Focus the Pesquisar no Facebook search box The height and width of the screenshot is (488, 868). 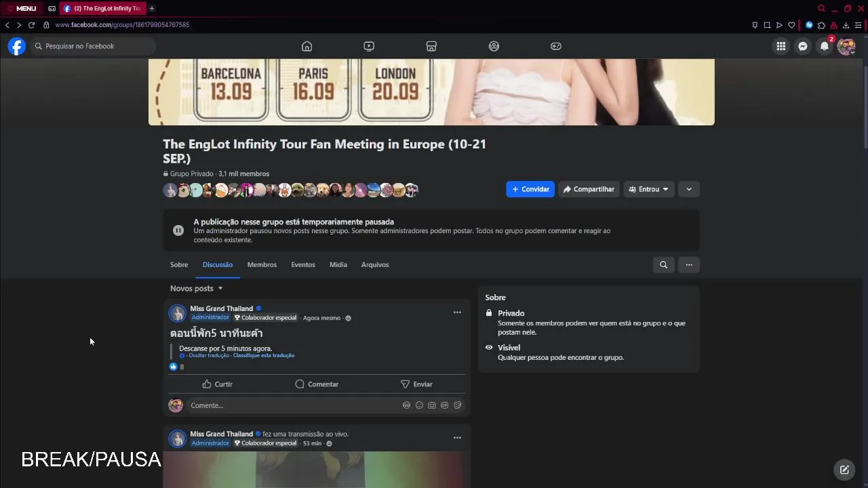[x=92, y=46]
